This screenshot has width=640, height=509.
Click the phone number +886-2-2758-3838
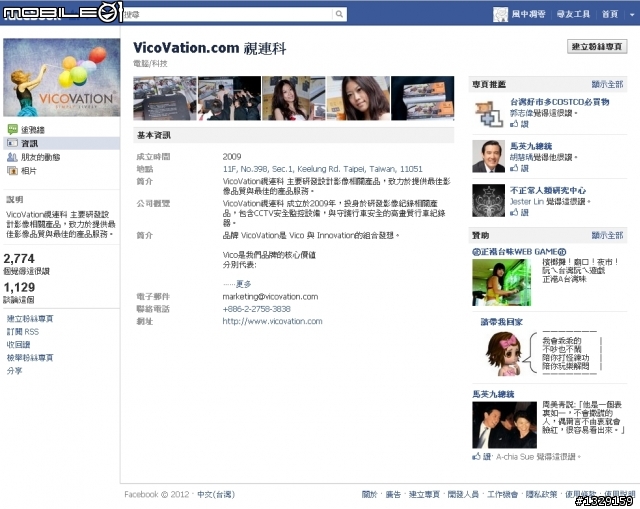[x=256, y=309]
